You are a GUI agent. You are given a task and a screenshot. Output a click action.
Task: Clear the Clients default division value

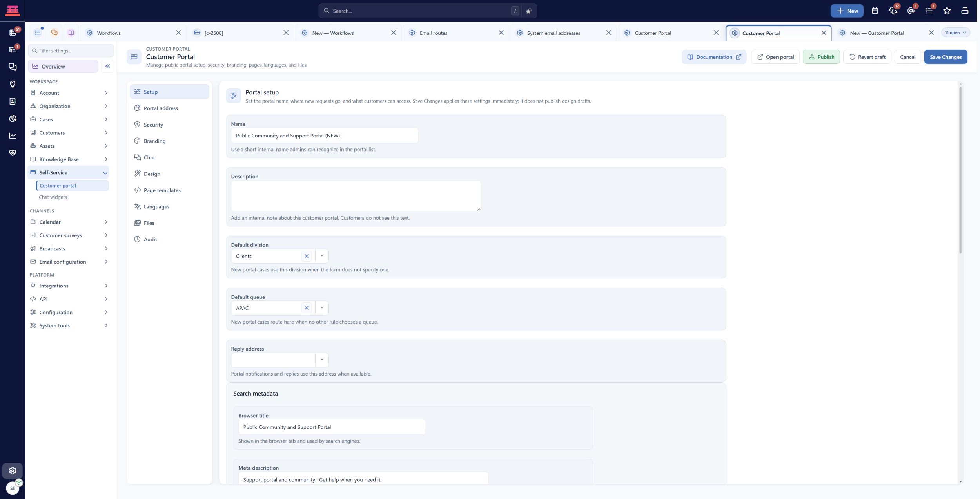click(307, 256)
